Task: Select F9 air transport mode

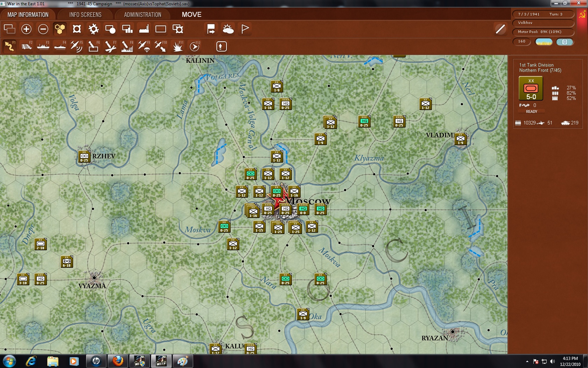Action: (144, 46)
